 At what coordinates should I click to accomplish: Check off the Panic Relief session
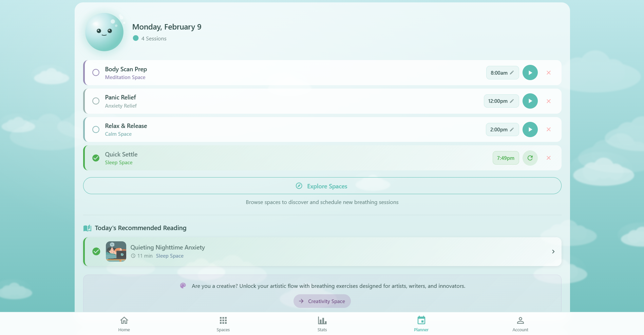[96, 101]
